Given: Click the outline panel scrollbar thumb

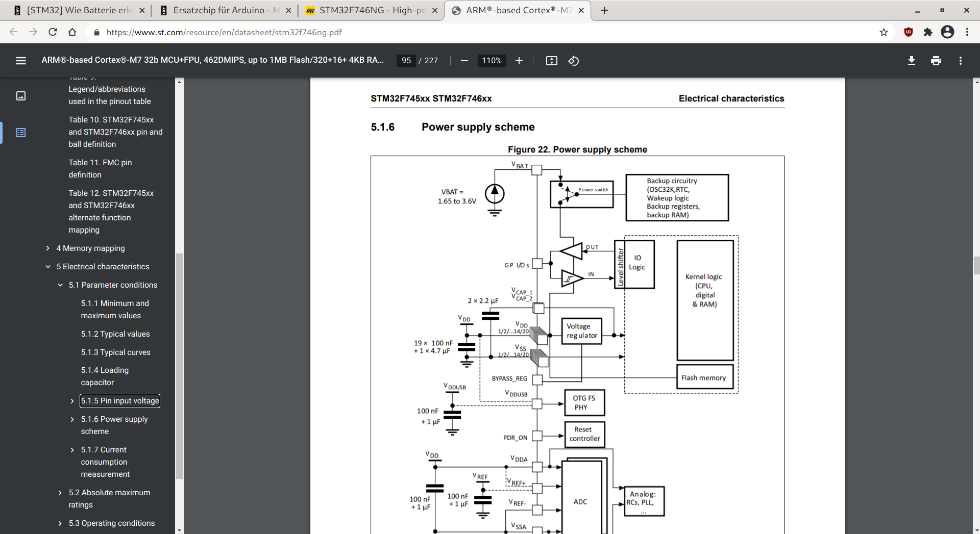Looking at the screenshot, I should click(x=179, y=366).
